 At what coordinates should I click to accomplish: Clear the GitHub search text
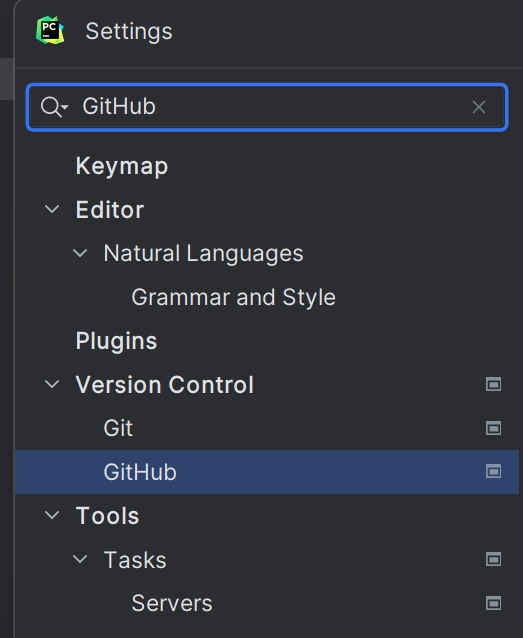tap(479, 107)
